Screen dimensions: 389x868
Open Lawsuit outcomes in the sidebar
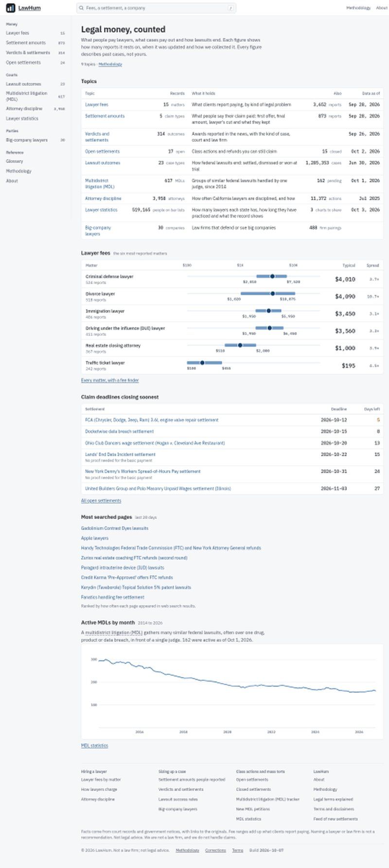23,84
